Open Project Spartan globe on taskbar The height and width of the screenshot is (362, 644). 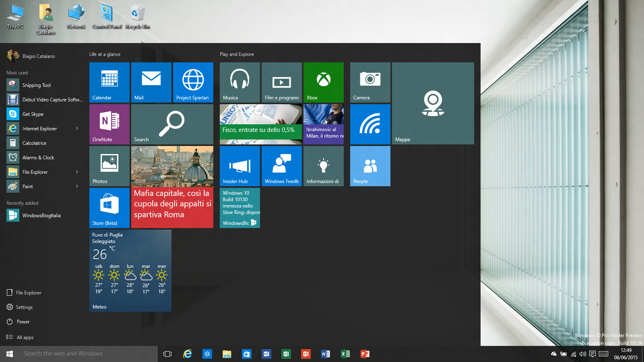click(x=207, y=354)
